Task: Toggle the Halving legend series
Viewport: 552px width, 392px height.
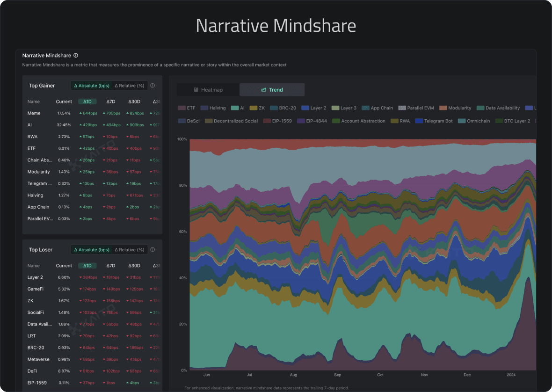Action: [213, 108]
